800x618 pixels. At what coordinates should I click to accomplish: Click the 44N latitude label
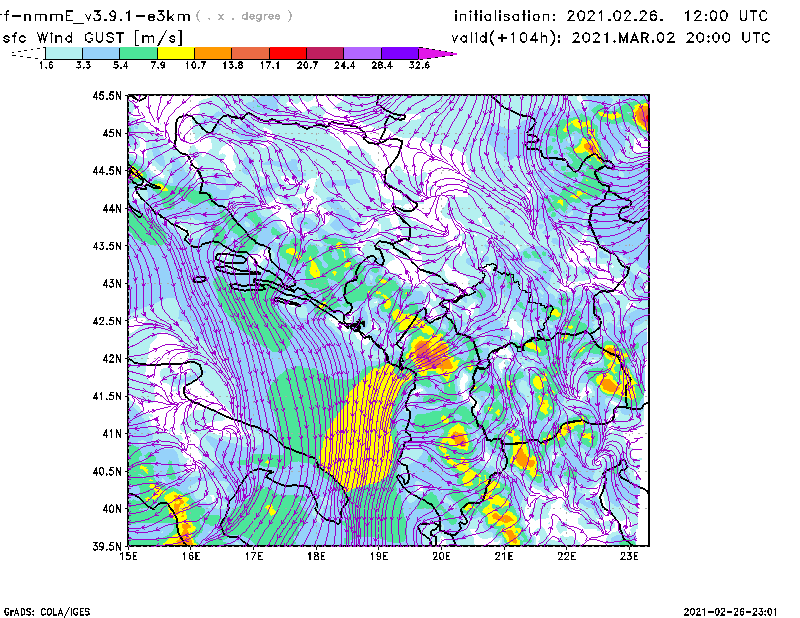click(x=112, y=208)
